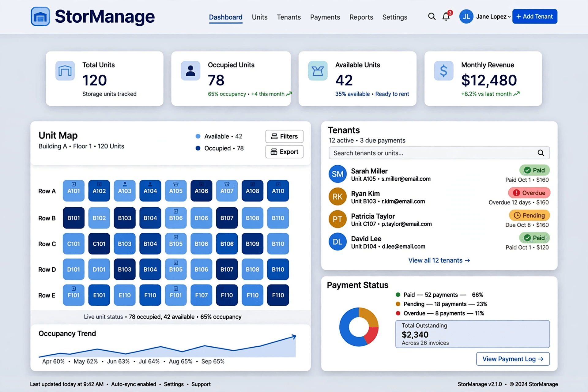Viewport: 588px width, 392px height.
Task: Open View all 12 tenants link
Action: 439,260
